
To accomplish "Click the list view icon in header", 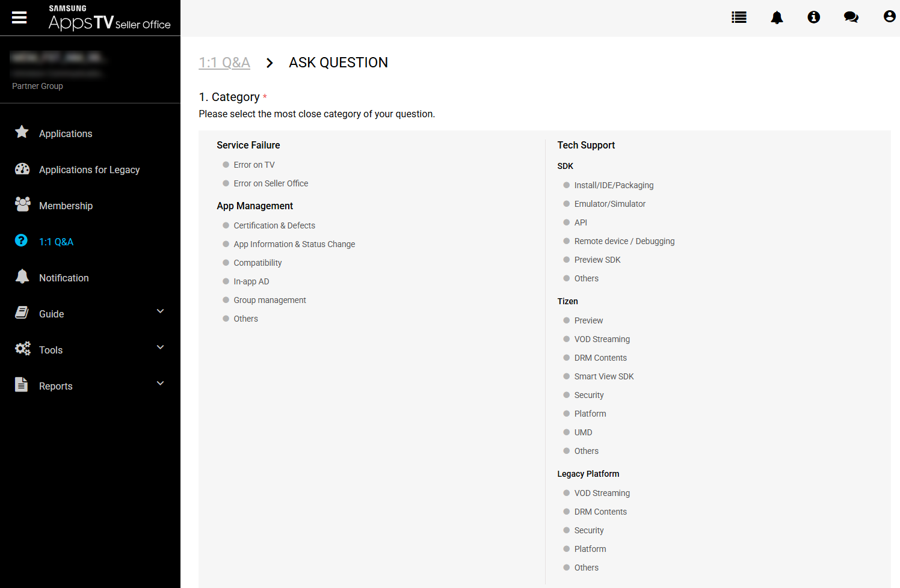I will pos(739,17).
